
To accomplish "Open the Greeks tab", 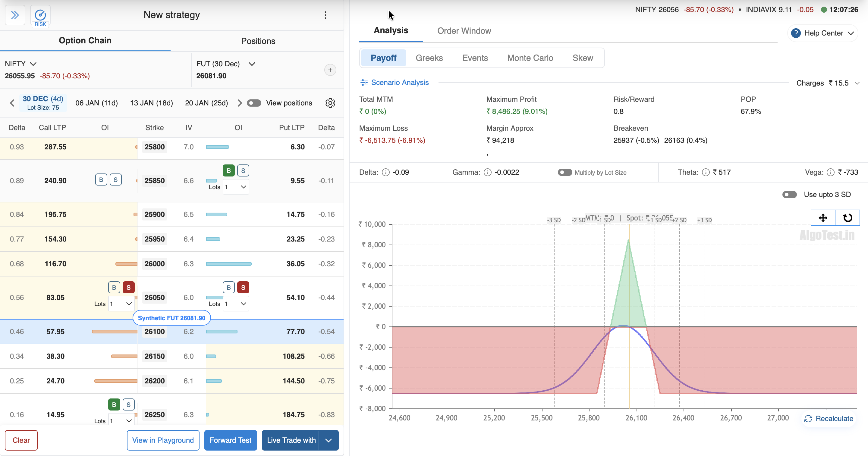I will [x=429, y=58].
